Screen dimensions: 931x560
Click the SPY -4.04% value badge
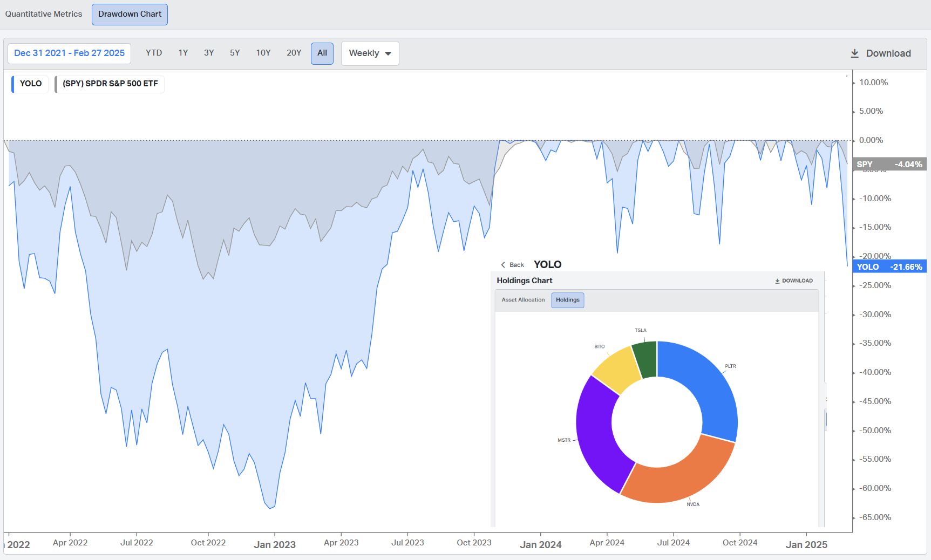(889, 165)
